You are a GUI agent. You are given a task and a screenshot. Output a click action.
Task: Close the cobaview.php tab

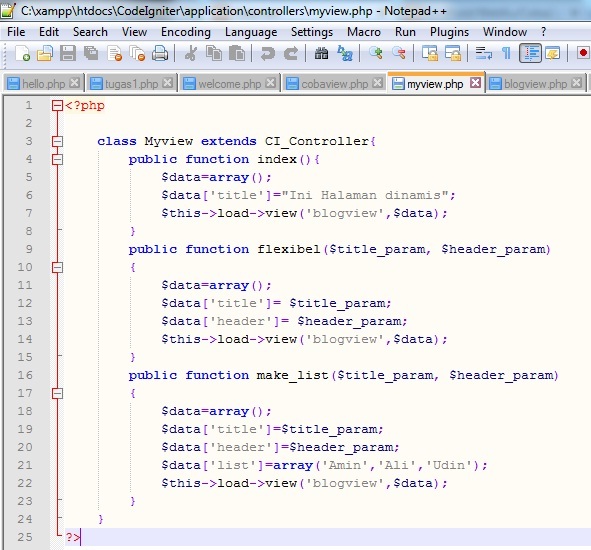[377, 82]
